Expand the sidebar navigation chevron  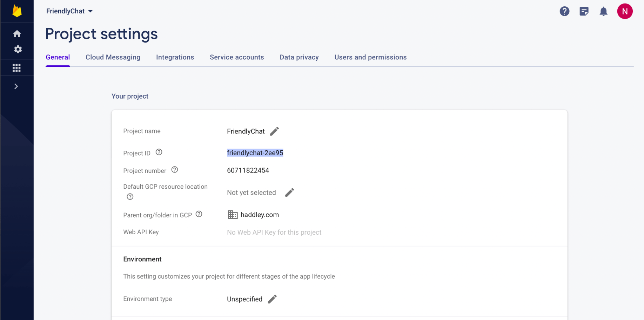16,86
